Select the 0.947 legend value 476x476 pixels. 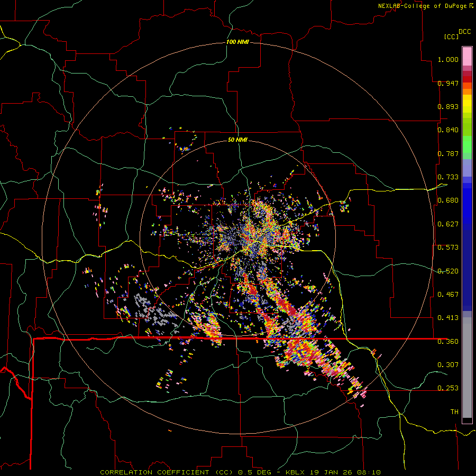click(x=448, y=83)
